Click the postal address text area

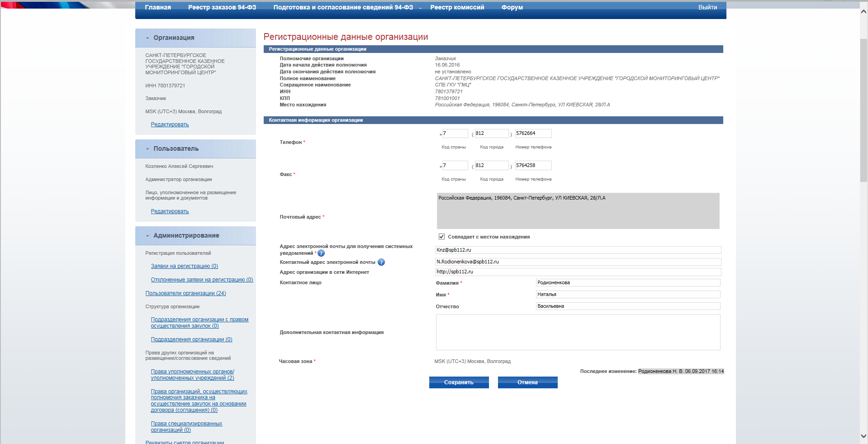pos(578,211)
